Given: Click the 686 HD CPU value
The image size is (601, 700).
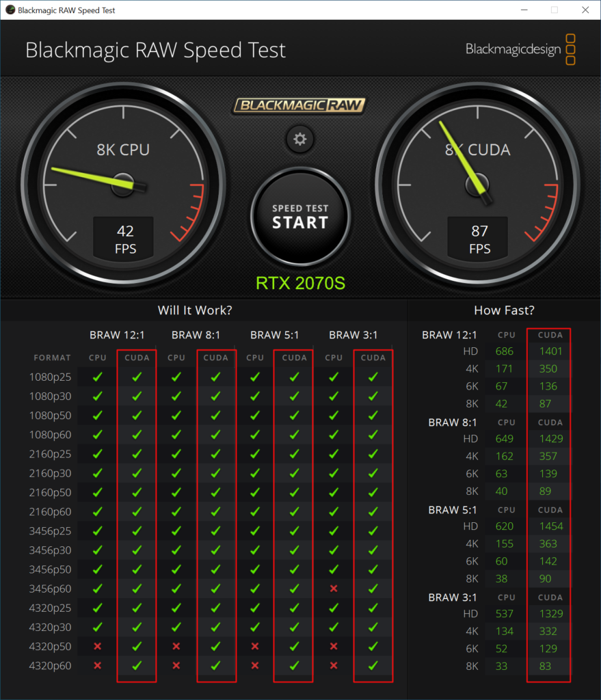Looking at the screenshot, I should [505, 351].
